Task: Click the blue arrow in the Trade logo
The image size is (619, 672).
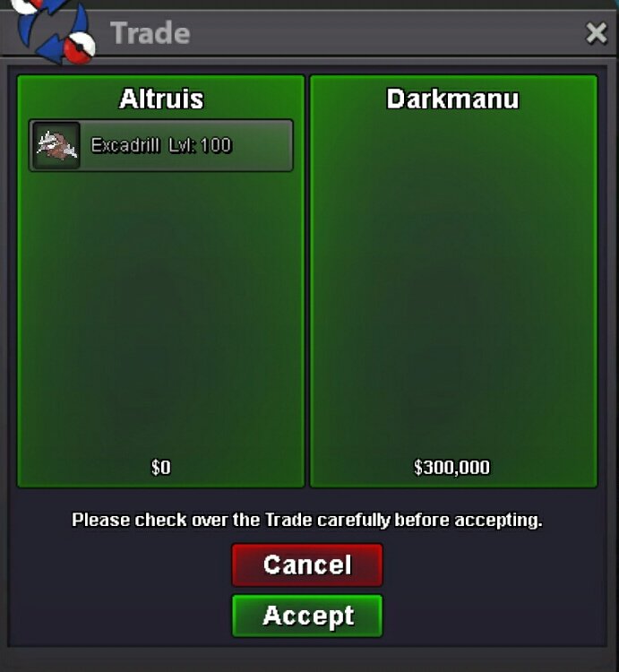Action: click(x=51, y=49)
